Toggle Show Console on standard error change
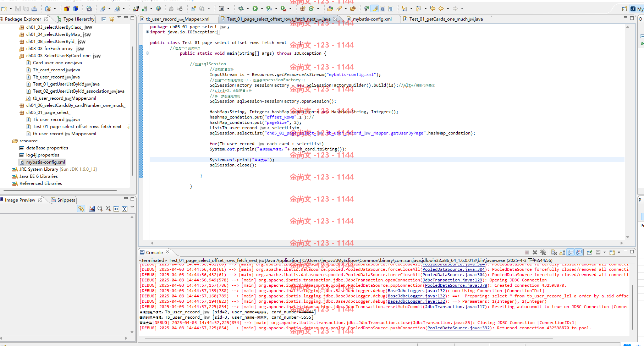 click(x=579, y=252)
